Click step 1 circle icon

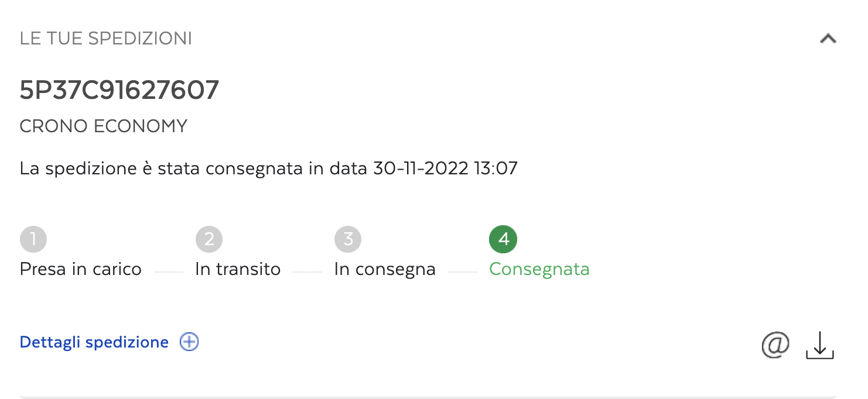tap(33, 239)
